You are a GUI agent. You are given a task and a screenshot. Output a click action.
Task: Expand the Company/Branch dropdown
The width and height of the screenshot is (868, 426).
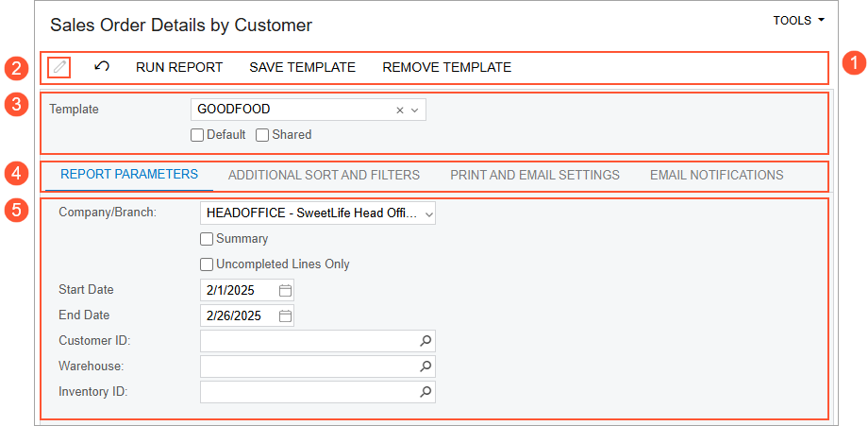[x=429, y=214]
